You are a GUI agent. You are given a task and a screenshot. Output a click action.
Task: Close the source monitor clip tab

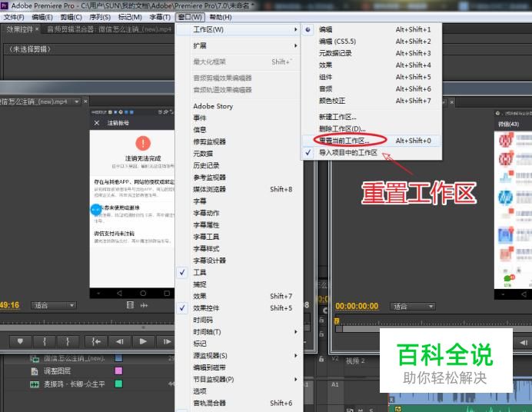[x=85, y=101]
